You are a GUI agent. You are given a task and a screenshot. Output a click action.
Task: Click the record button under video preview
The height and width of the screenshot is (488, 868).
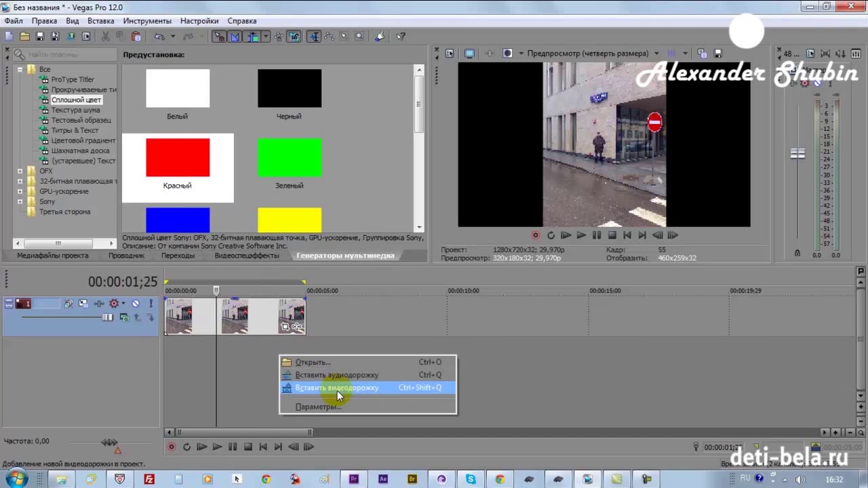tap(536, 235)
